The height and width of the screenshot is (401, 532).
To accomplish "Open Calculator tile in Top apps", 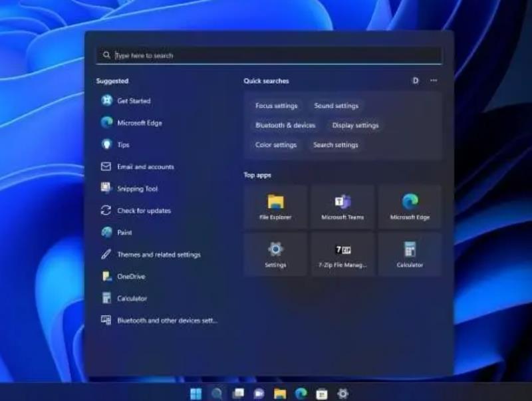I will pos(410,255).
